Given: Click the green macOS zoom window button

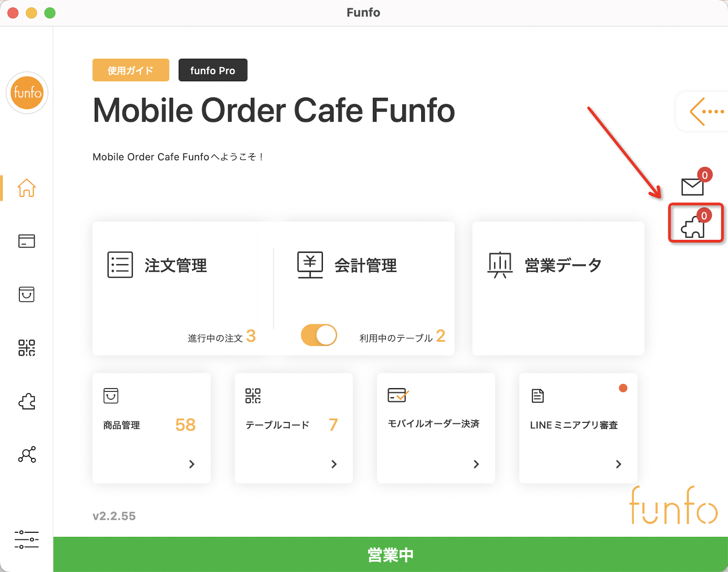Looking at the screenshot, I should [50, 13].
